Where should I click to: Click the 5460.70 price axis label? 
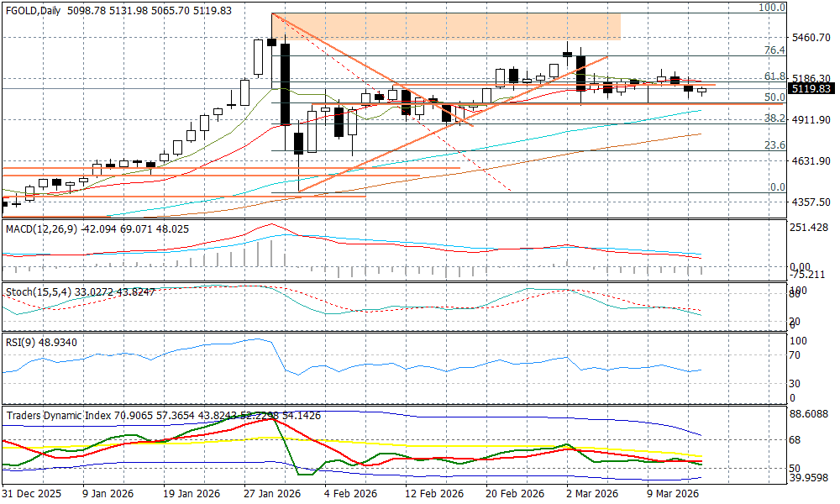[811, 38]
